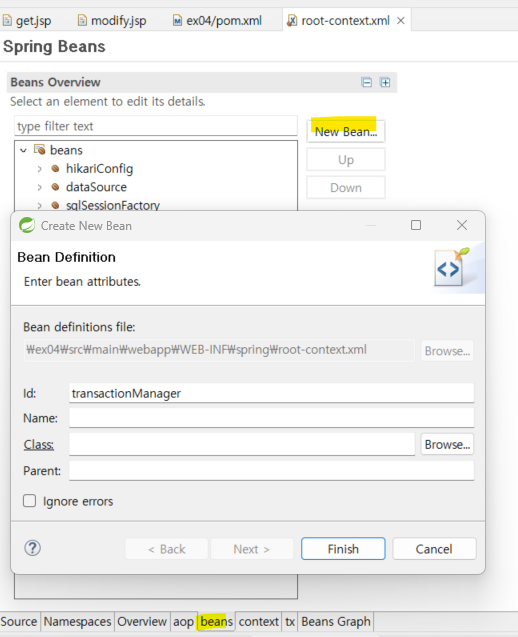Click Browse... next to the Class field
The image size is (518, 637).
click(x=447, y=444)
